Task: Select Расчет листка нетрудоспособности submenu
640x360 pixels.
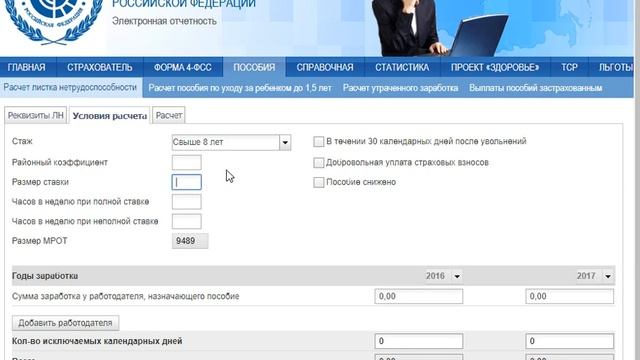Action: coord(70,88)
